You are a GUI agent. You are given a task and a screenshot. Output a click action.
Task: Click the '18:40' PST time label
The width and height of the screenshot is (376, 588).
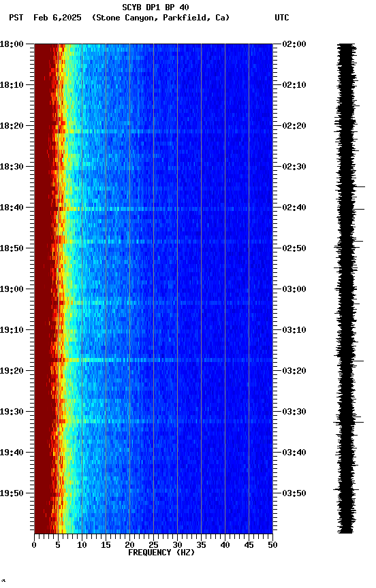(x=12, y=208)
